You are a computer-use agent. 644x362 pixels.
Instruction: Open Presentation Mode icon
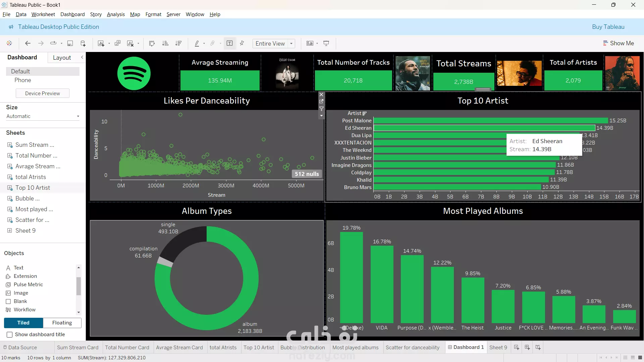pos(326,43)
